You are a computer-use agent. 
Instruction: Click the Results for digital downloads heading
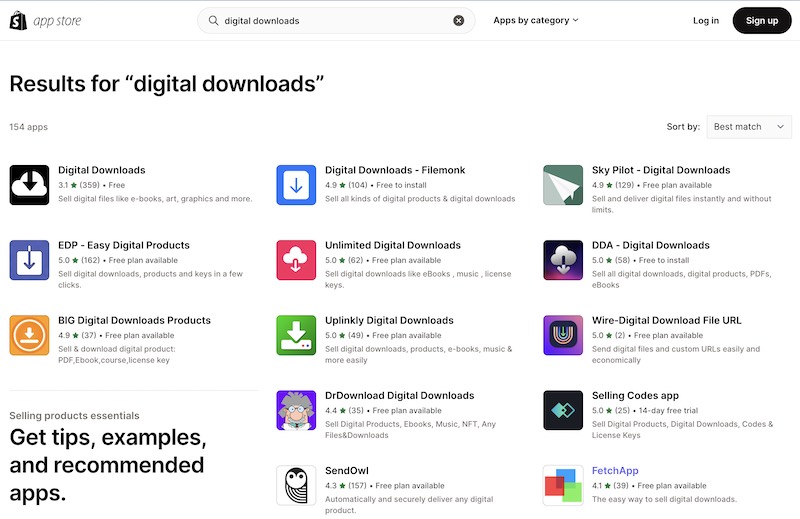coord(167,84)
